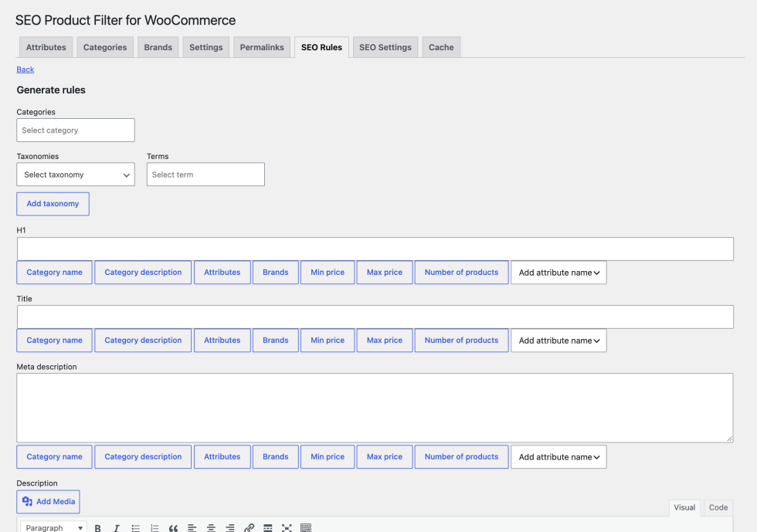Image resolution: width=757 pixels, height=532 pixels.
Task: Insert Attributes tag into H1
Action: (x=222, y=273)
